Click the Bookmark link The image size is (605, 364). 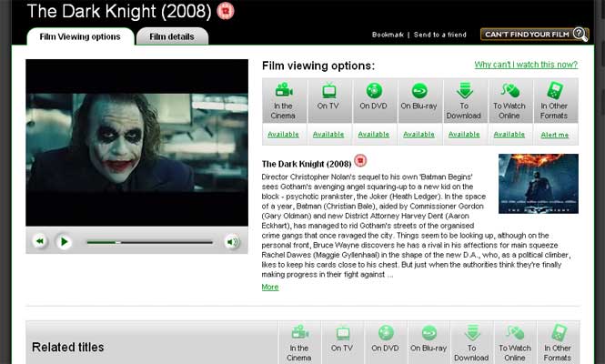pos(388,35)
